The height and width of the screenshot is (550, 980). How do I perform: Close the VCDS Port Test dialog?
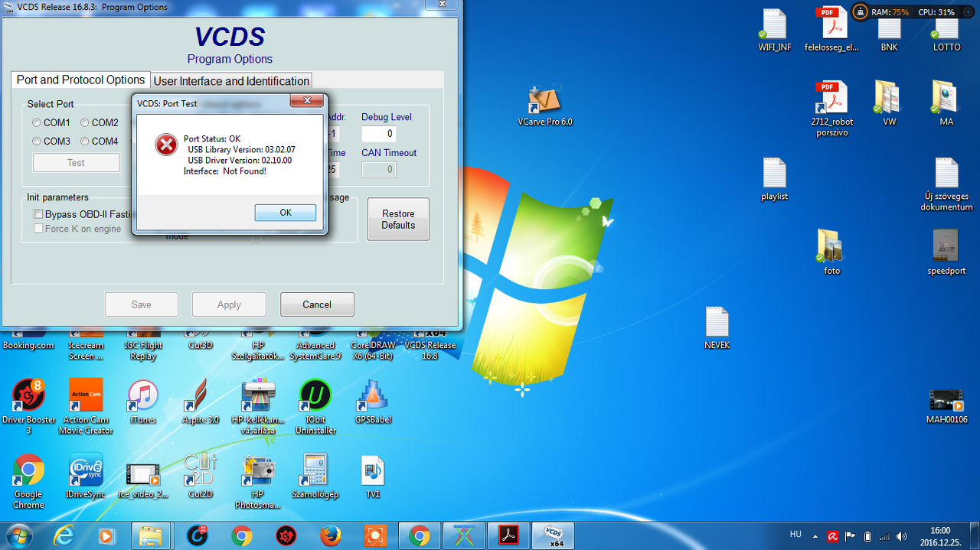(307, 101)
